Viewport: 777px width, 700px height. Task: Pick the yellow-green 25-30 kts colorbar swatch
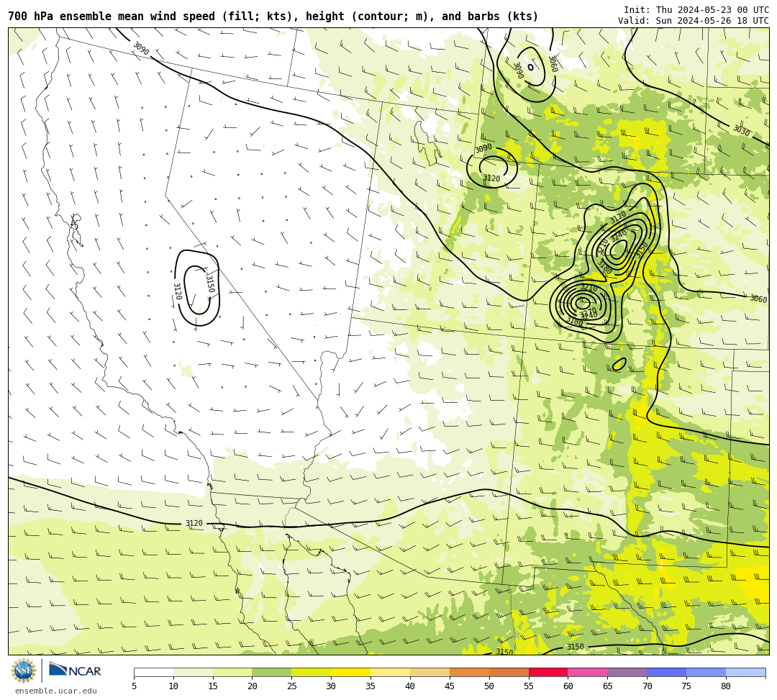click(x=312, y=672)
